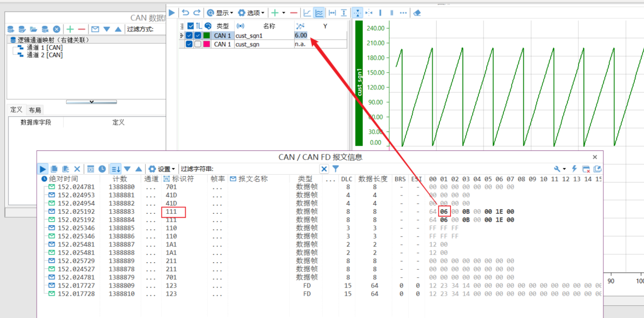Click the 数据库字段 column header
Screen dimensions: 644x318
[x=36, y=122]
